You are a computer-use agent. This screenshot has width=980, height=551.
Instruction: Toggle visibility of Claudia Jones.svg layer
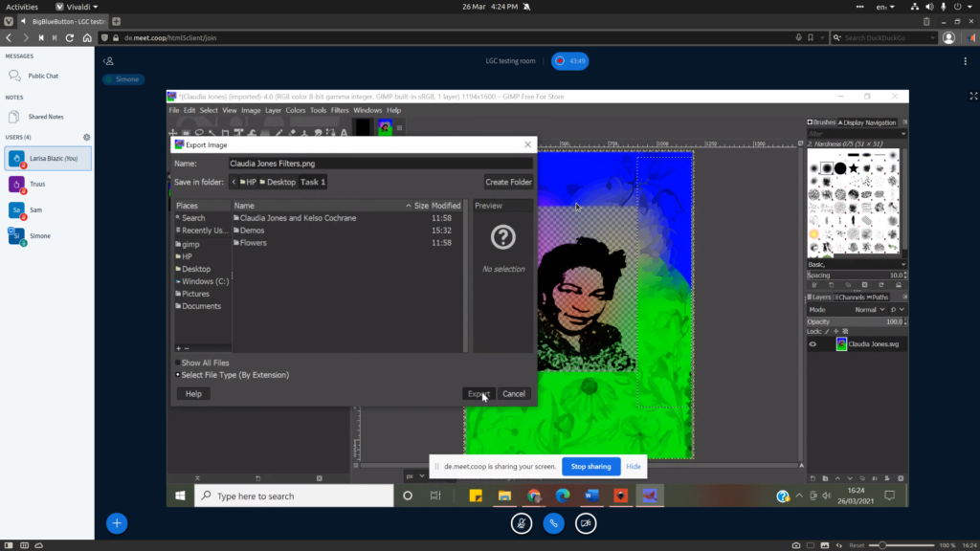coord(813,344)
